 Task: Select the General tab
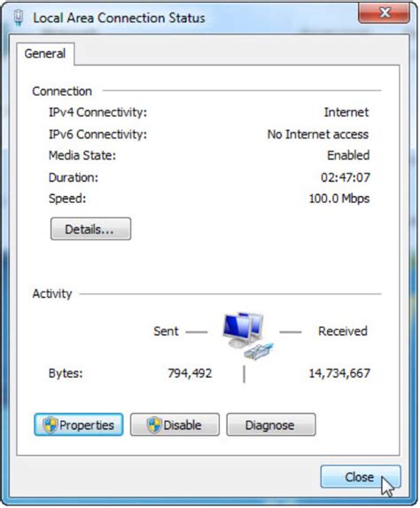(45, 53)
